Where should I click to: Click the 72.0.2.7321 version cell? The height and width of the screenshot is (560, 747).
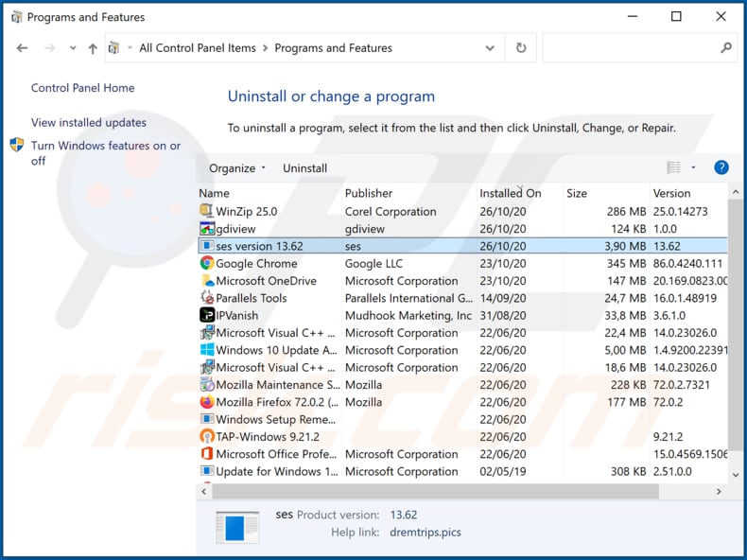tap(681, 385)
